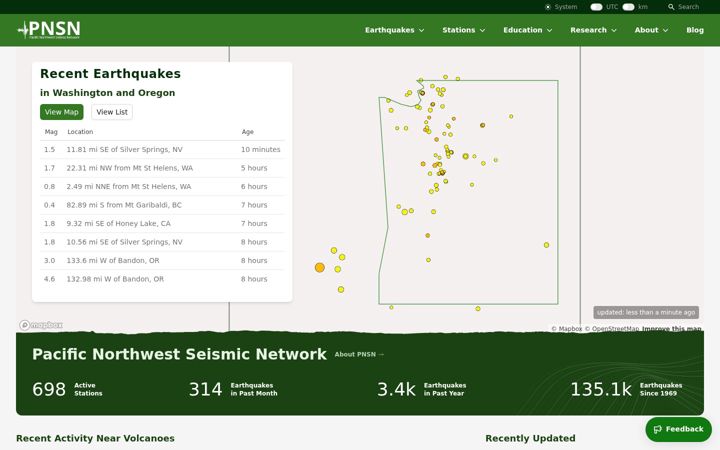Switch to View List
The height and width of the screenshot is (450, 720).
112,112
